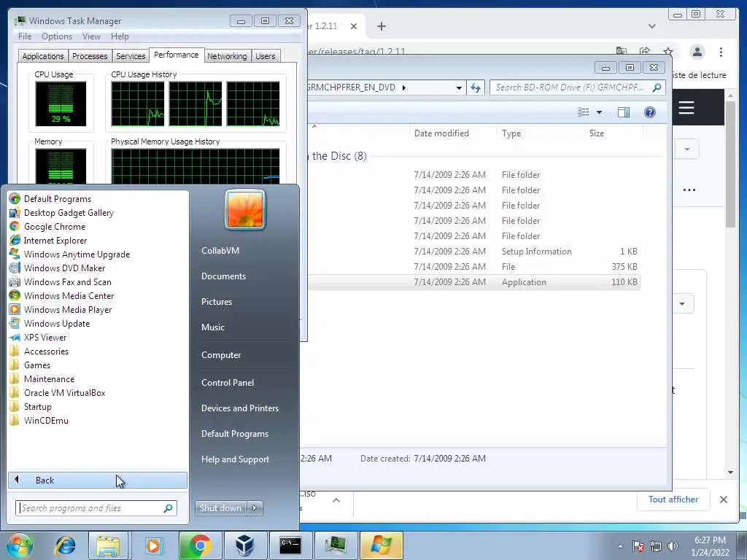The width and height of the screenshot is (747, 560).
Task: Bookmark page with Chrome star icon
Action: (x=668, y=52)
